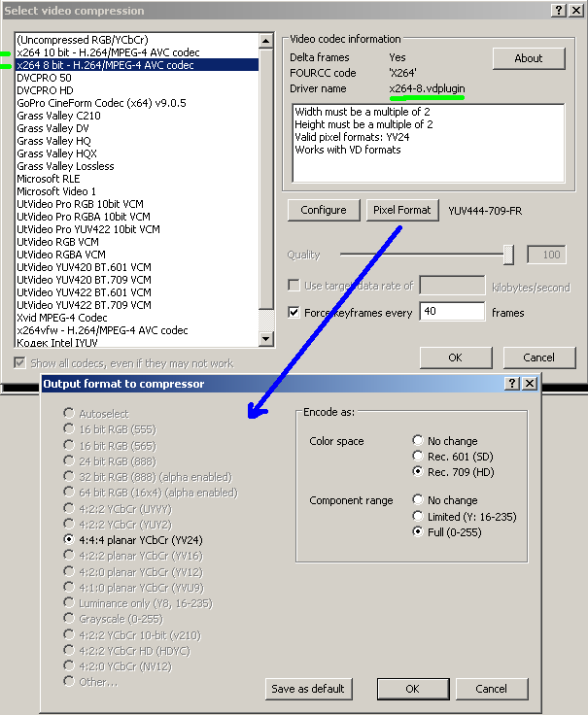
Task: Click the help question mark in Output format dialog
Action: [x=512, y=384]
